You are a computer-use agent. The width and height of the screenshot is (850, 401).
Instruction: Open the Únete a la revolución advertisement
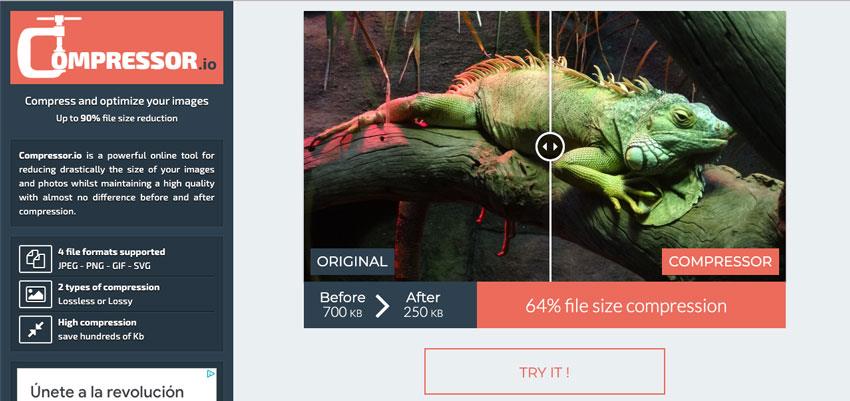[x=117, y=385]
